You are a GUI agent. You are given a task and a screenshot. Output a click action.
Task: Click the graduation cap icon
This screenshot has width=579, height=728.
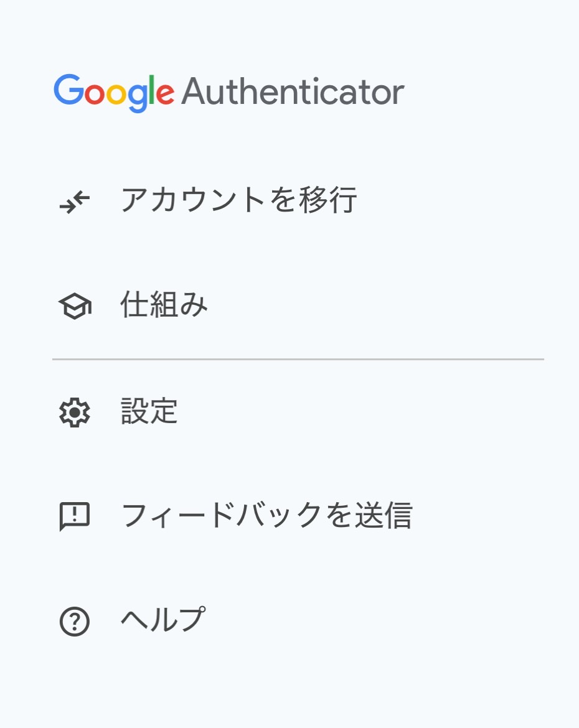pos(75,306)
